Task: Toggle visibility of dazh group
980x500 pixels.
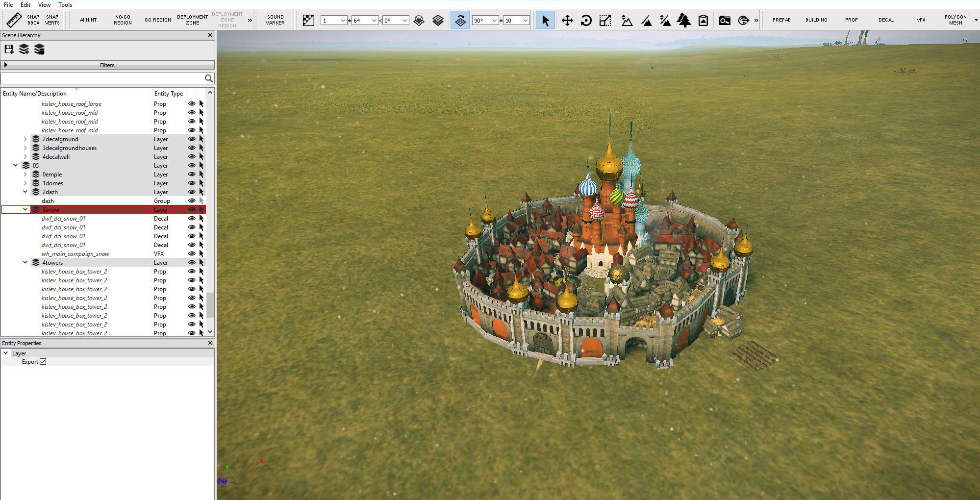Action: pyautogui.click(x=192, y=201)
